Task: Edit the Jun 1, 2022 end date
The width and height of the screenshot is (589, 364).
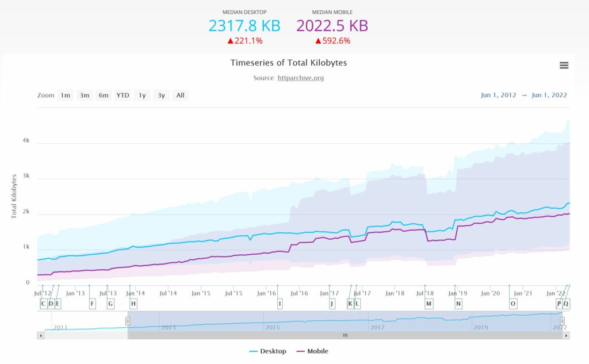Action: [x=549, y=95]
